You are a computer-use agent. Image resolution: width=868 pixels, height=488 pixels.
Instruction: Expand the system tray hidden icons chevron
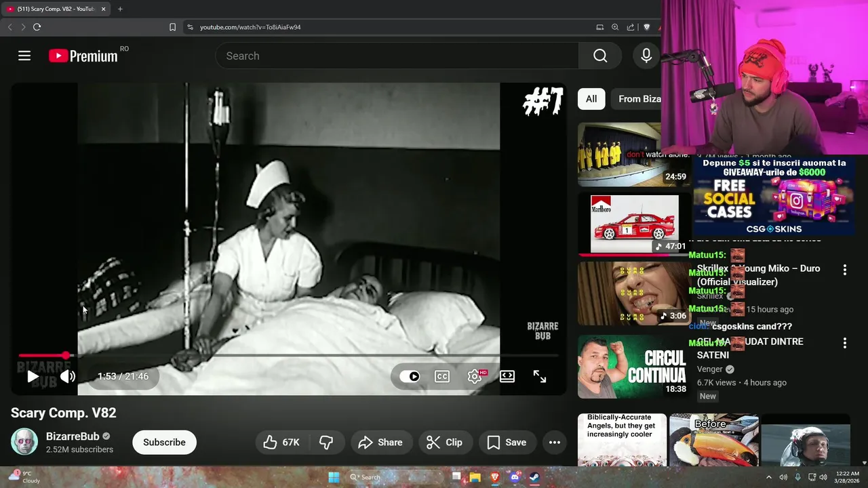768,477
